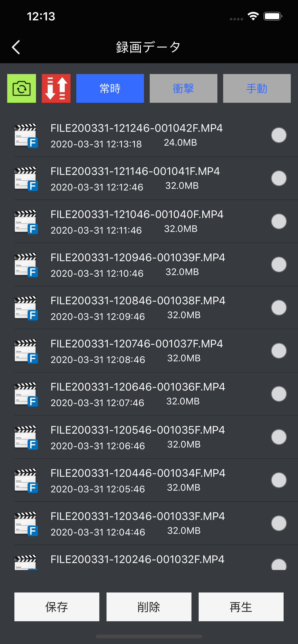The height and width of the screenshot is (644, 298).
Task: Select radio button for FILE200331-121246-001042F.MP4
Action: (279, 135)
